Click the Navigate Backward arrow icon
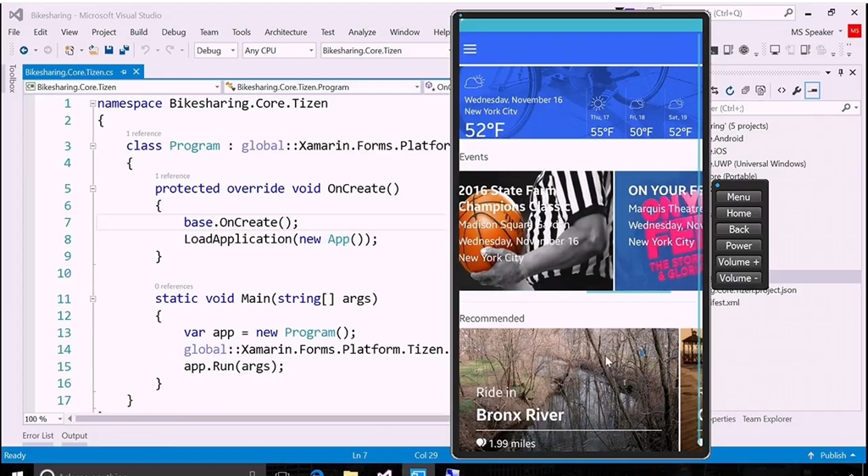Screen dimensions: 868x476 click(x=24, y=50)
